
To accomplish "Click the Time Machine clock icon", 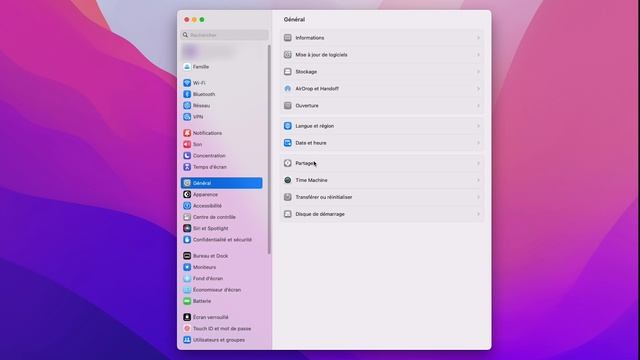I will point(288,180).
